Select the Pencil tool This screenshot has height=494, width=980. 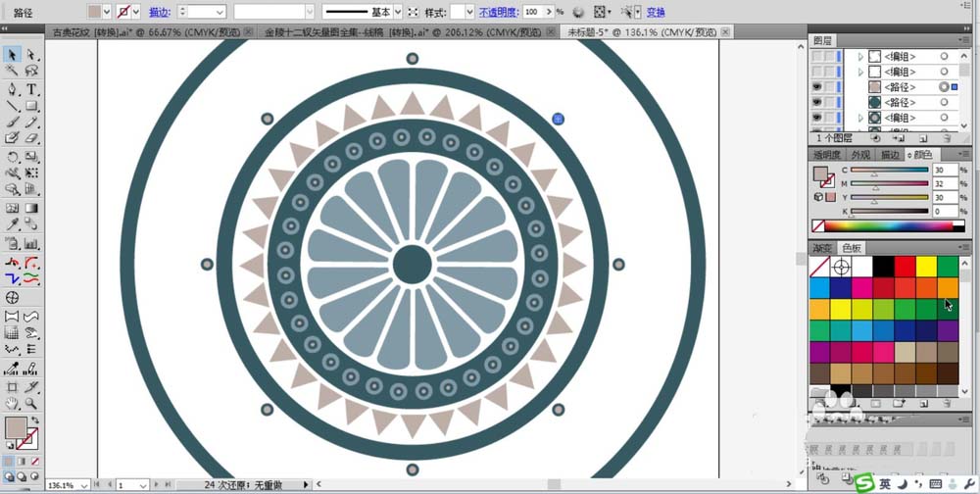click(31, 122)
